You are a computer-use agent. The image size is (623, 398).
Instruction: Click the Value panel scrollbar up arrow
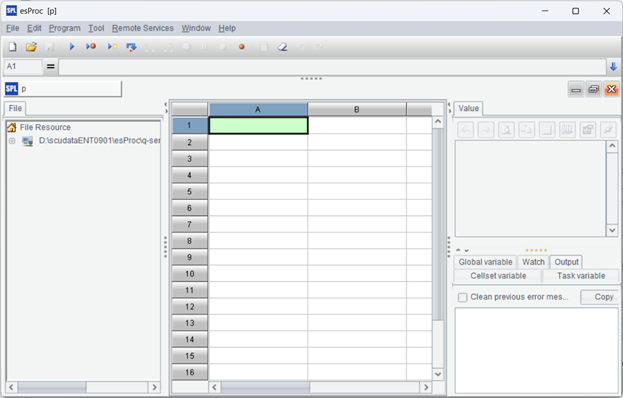point(612,146)
